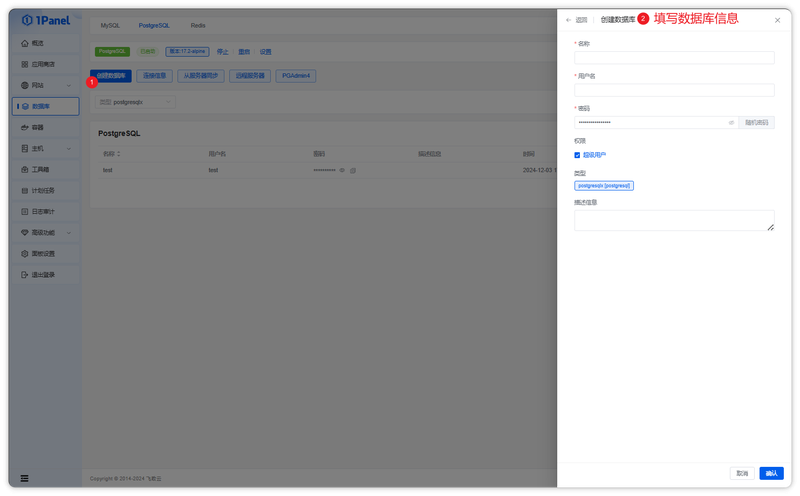The width and height of the screenshot is (800, 496).
Task: Open the 概览 overview sidebar icon
Action: (24, 43)
